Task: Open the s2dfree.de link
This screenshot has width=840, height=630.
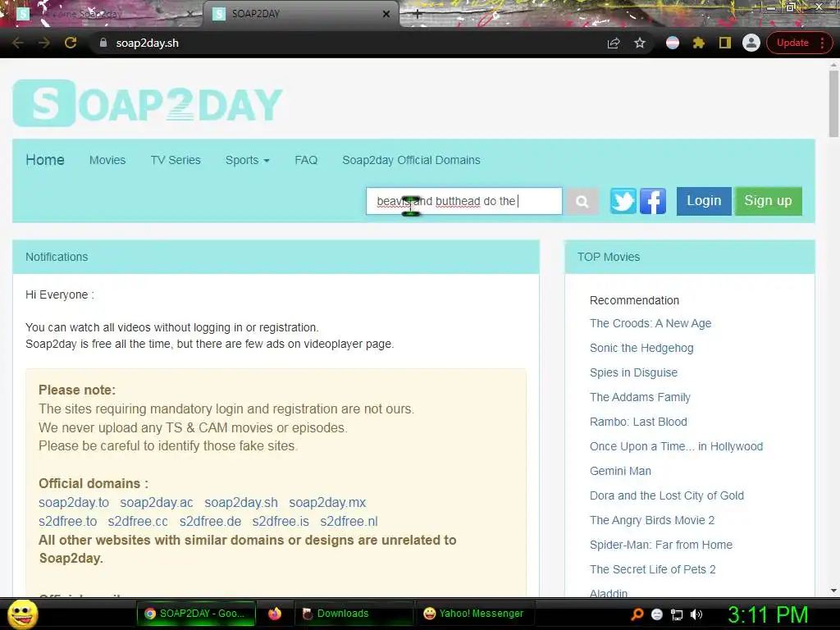Action: point(210,521)
